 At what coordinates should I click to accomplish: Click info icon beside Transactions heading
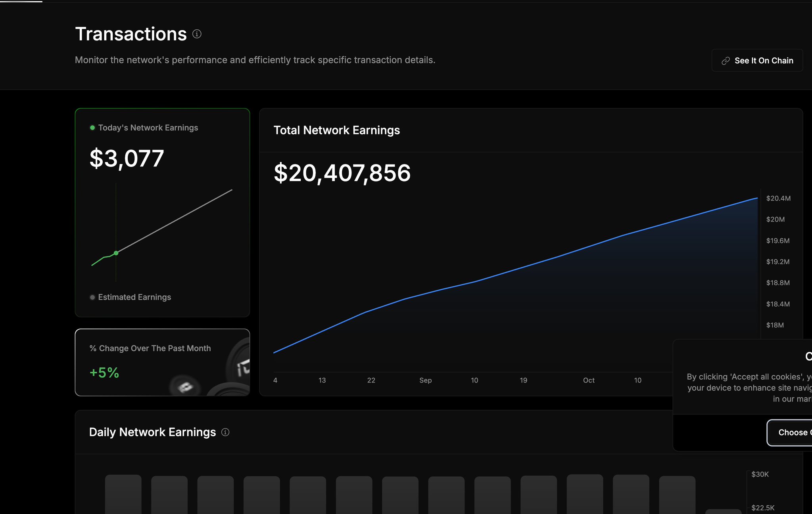pos(197,34)
